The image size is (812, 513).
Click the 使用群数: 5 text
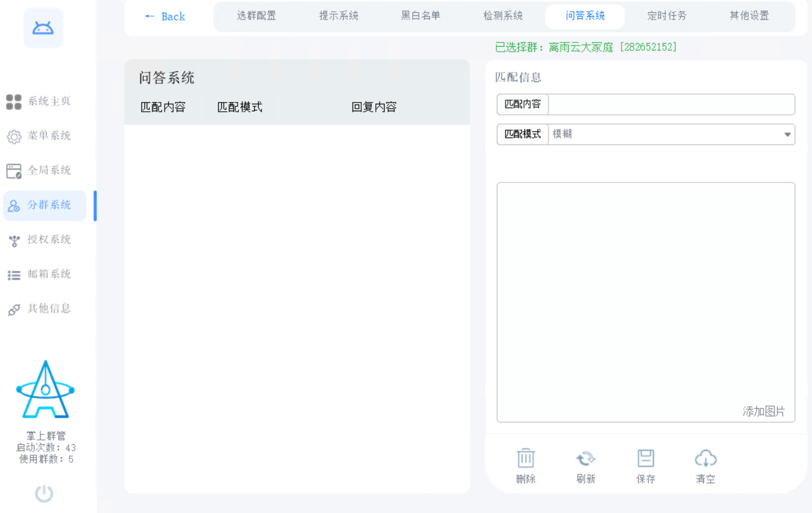46,459
